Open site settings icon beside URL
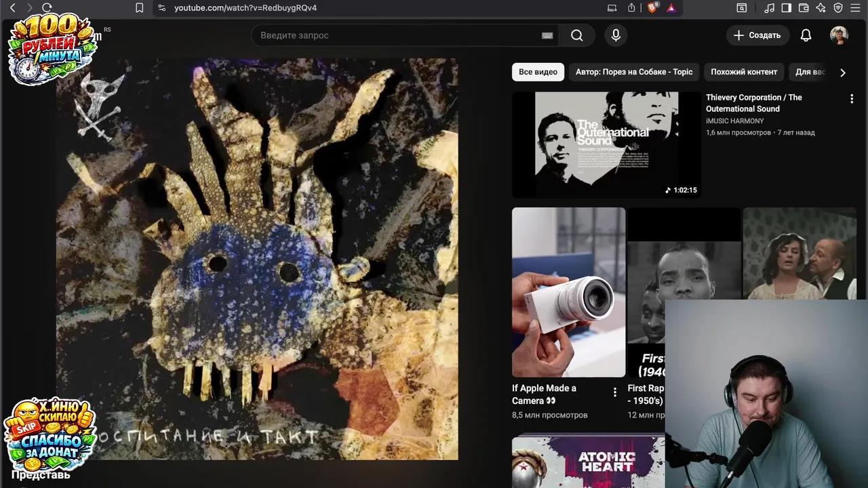This screenshot has height=488, width=868. click(161, 8)
